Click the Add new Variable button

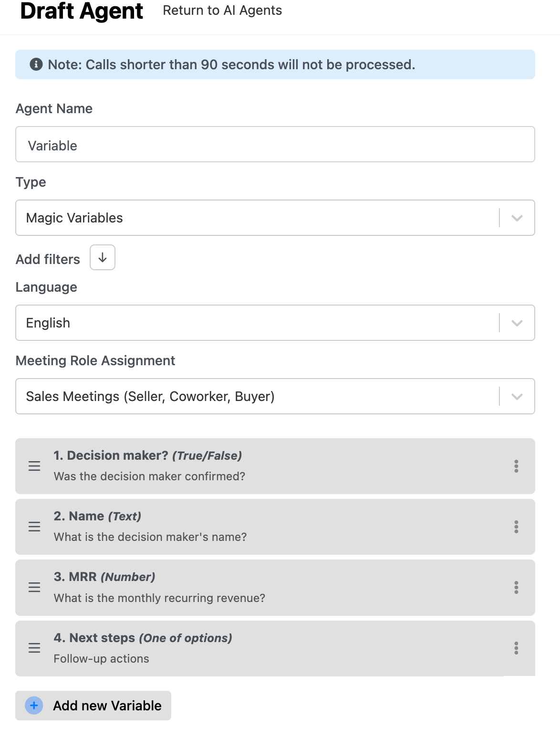93,706
